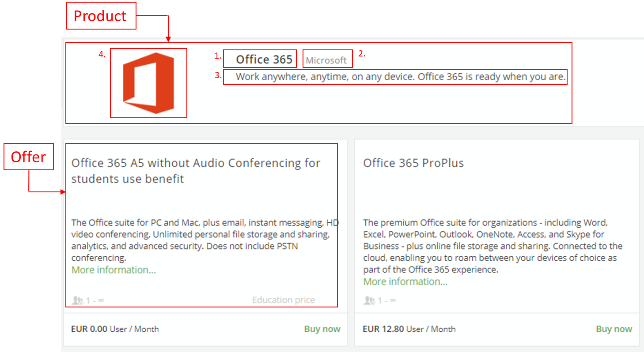This screenshot has width=644, height=352.
Task: Select the EUR 12.80 User / Month price
Action: (x=409, y=329)
